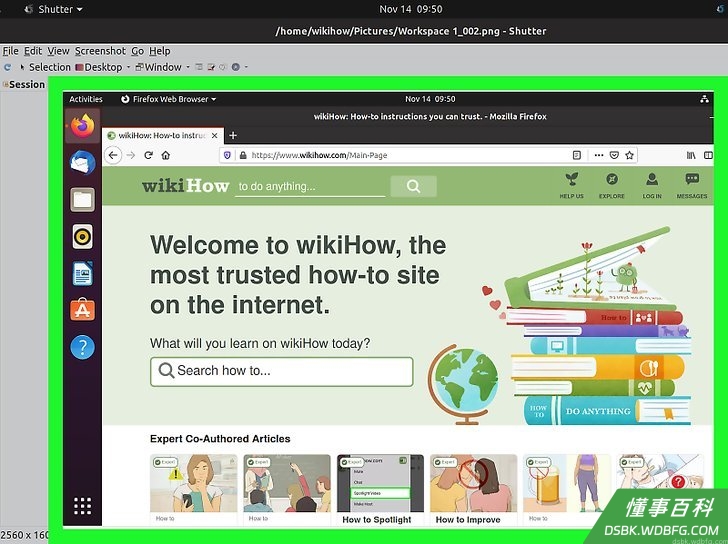Capture the full Desktop

tap(99, 67)
